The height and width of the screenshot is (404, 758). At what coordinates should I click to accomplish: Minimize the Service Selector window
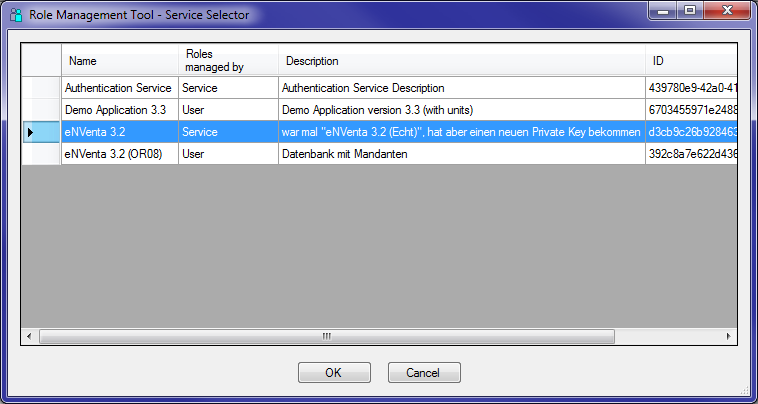(663, 12)
